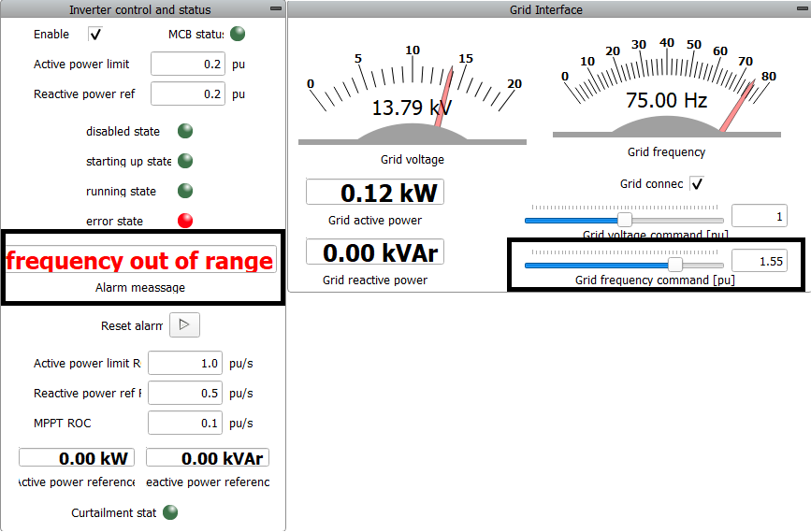Image resolution: width=811 pixels, height=532 pixels.
Task: Collapse the Inverter control and status panel
Action: pyautogui.click(x=275, y=8)
